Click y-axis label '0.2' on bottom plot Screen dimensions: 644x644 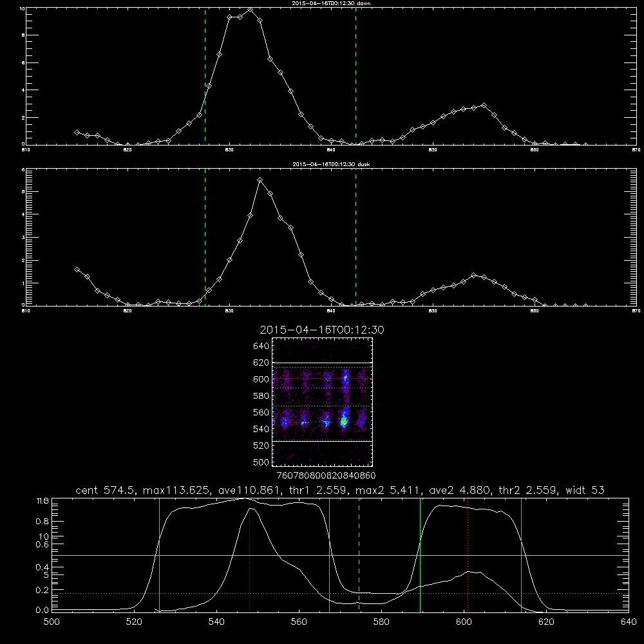[43, 590]
